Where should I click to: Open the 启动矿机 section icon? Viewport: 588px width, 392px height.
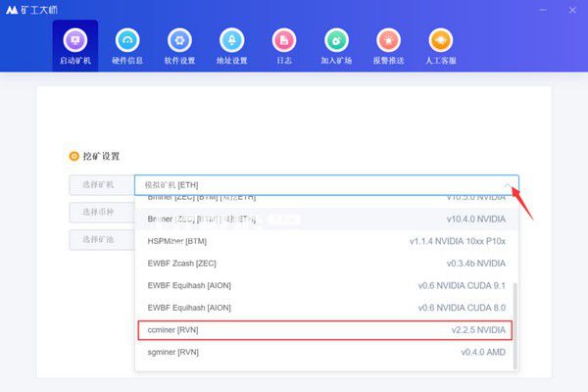coord(75,40)
